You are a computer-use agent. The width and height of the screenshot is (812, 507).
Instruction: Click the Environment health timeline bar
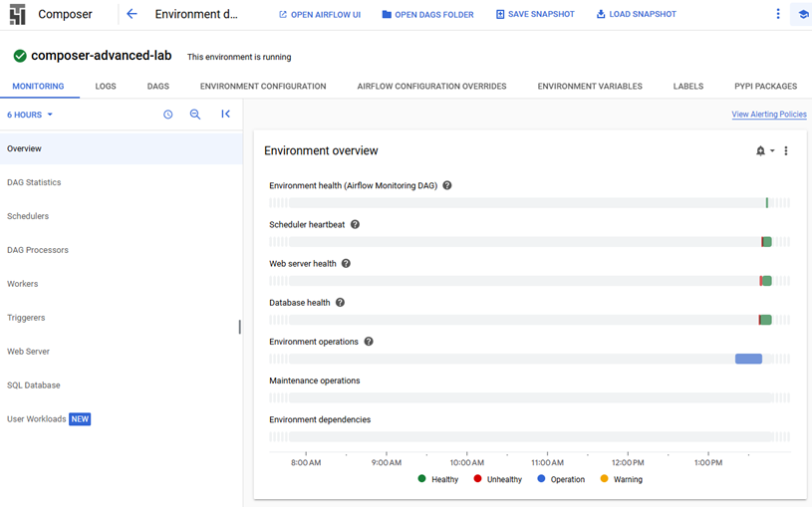click(529, 202)
